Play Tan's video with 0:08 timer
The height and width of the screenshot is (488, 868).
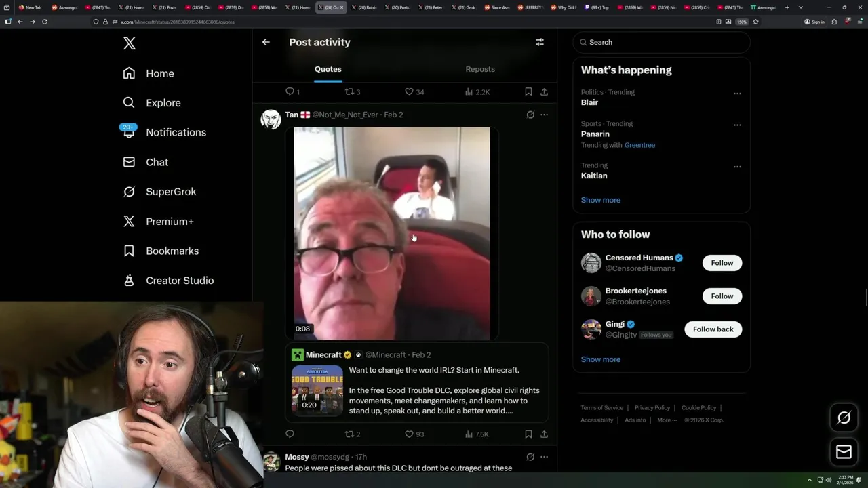[x=392, y=233]
